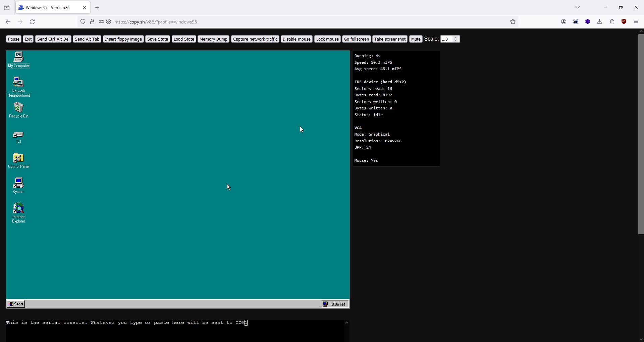This screenshot has width=644, height=342.
Task: Select the Windows 95 - Virtual x86 tab
Action: pyautogui.click(x=53, y=8)
